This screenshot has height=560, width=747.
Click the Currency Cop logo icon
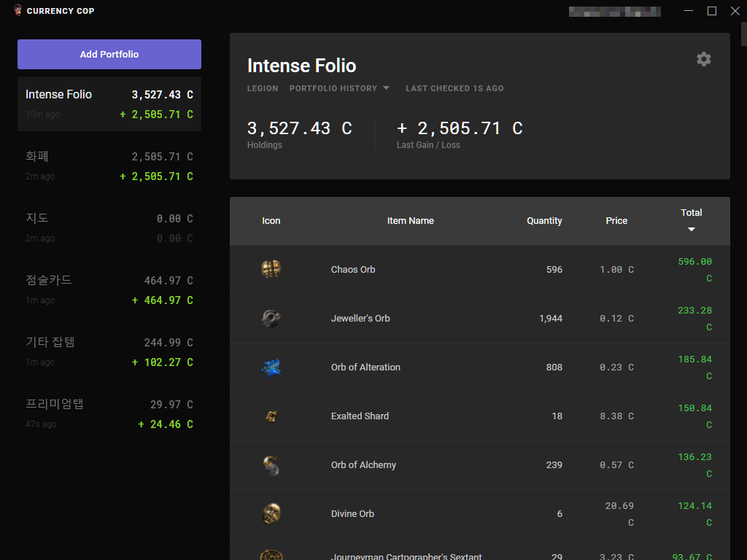coord(18,10)
